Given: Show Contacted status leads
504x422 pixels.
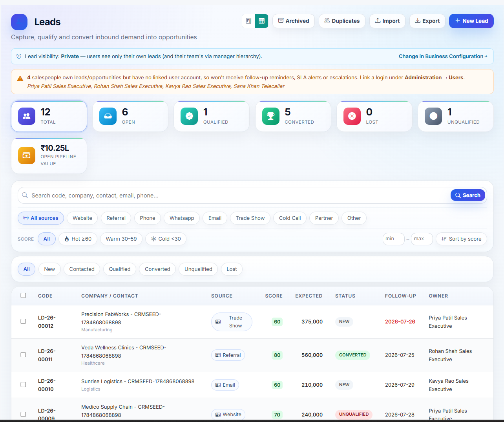Looking at the screenshot, I should (82, 269).
